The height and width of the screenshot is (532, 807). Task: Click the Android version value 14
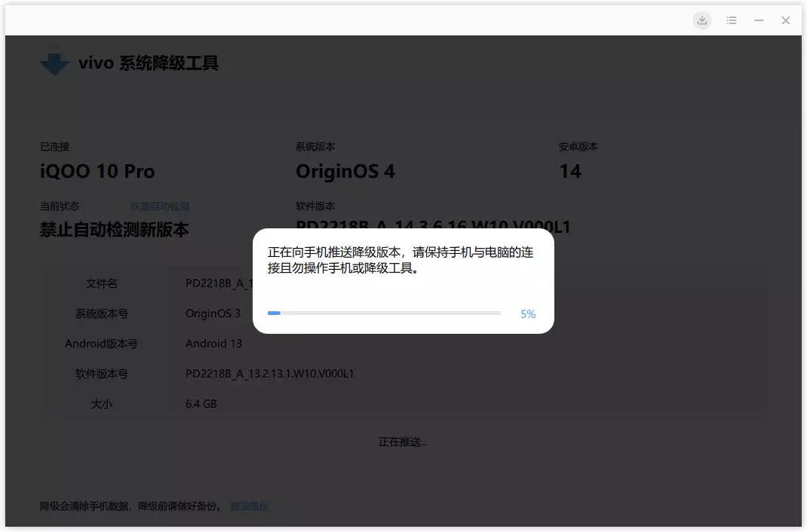tap(570, 171)
